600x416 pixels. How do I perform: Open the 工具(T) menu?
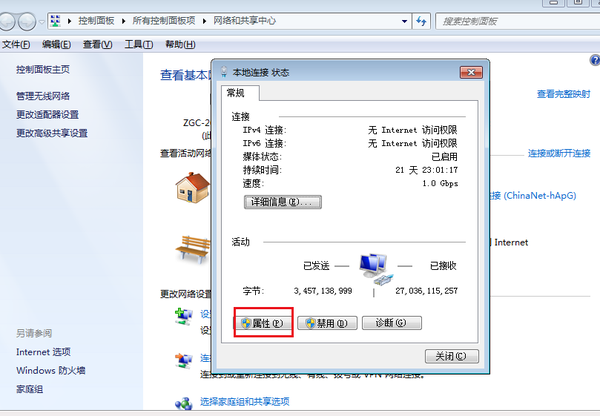tap(139, 45)
